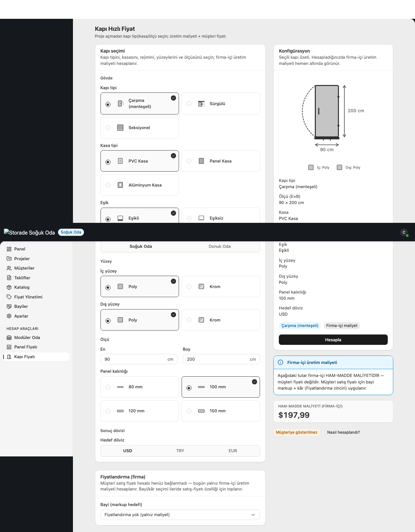Select the Panel Kasa radio button

pos(189,161)
